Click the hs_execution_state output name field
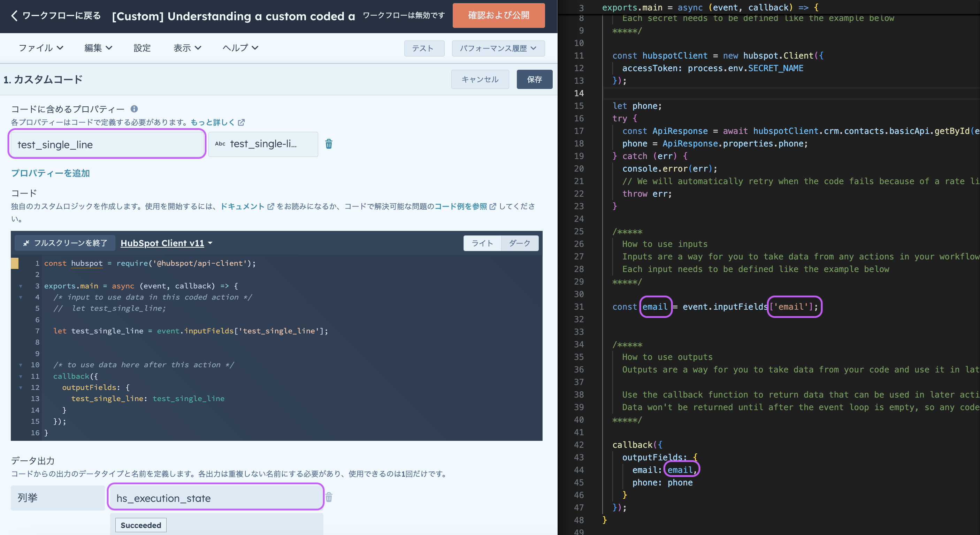The height and width of the screenshot is (535, 980). click(x=215, y=497)
